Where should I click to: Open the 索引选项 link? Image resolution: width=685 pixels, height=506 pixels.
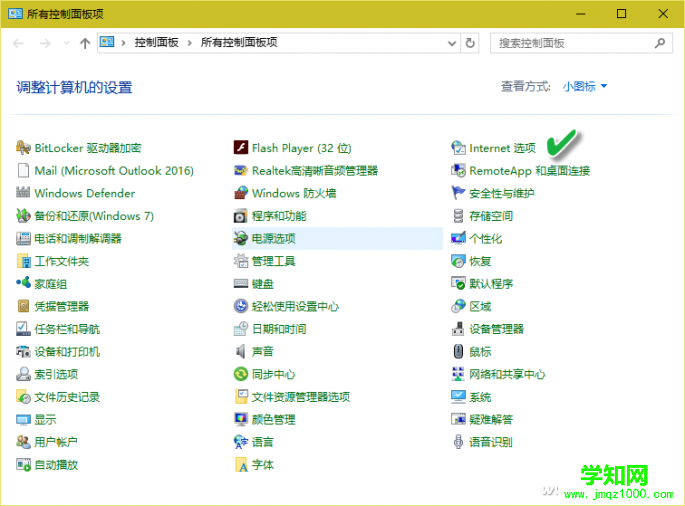tap(56, 374)
